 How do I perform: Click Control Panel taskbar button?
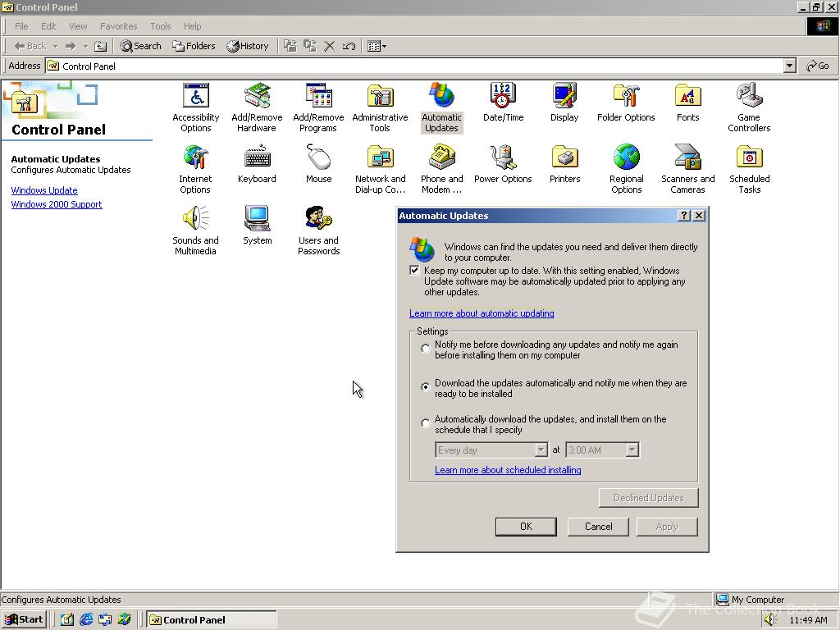pyautogui.click(x=212, y=620)
